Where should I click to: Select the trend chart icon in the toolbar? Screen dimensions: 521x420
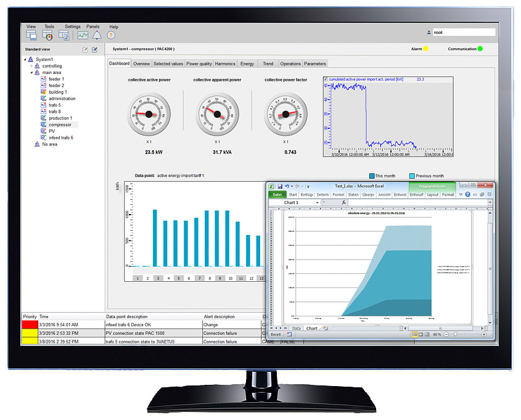(83, 35)
